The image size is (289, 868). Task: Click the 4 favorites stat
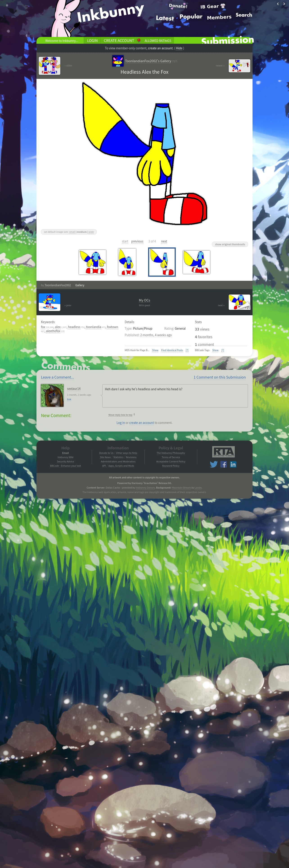pos(203,337)
